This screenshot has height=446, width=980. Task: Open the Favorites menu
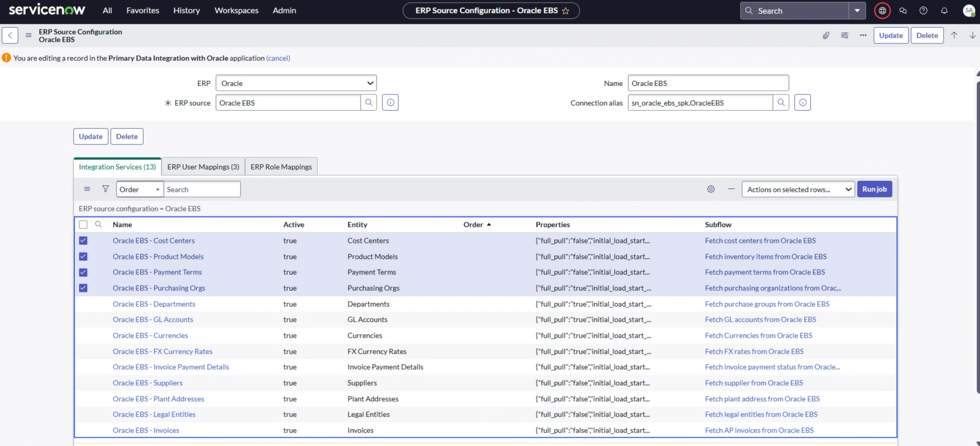click(x=143, y=11)
